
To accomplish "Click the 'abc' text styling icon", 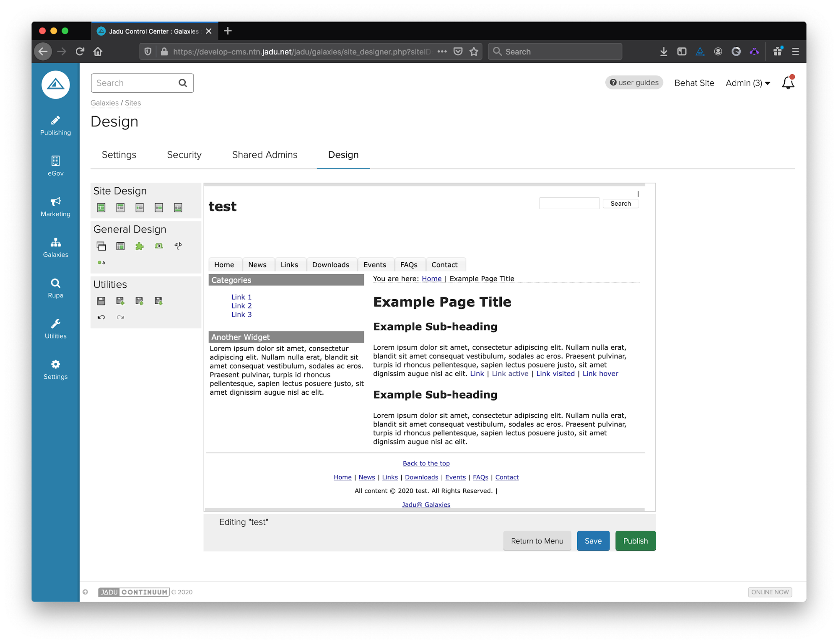I will (178, 246).
